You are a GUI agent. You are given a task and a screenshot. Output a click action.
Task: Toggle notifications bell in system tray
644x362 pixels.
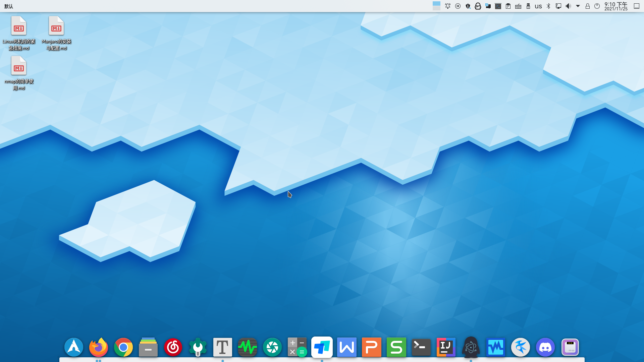point(448,6)
